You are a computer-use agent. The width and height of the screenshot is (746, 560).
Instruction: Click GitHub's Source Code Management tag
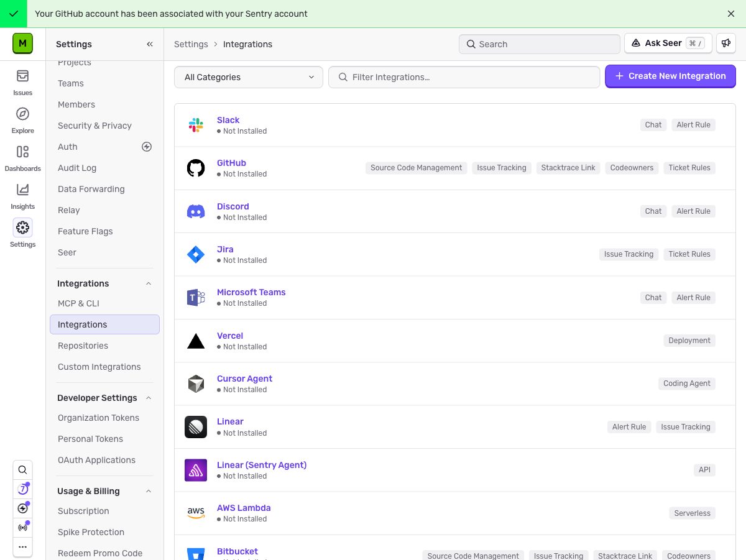click(x=416, y=168)
